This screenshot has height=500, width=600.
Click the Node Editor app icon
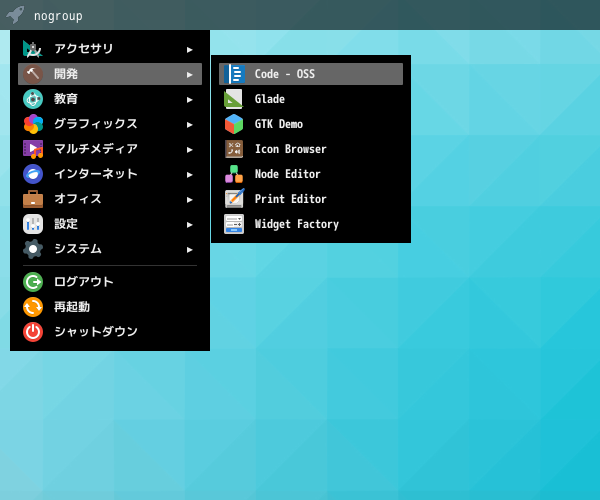click(234, 174)
